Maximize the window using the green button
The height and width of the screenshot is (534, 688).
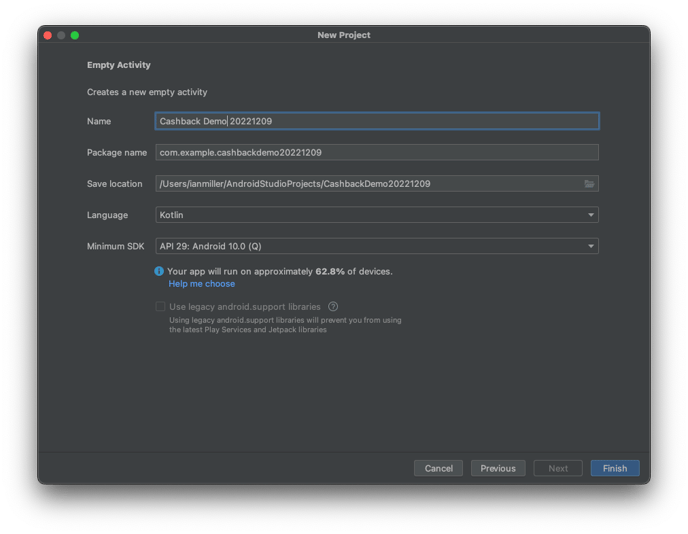[x=74, y=35]
